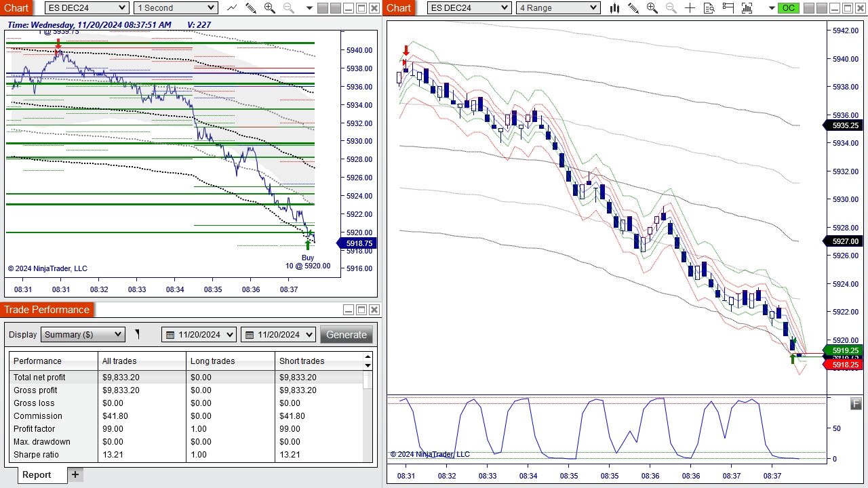Open the line chart style icon in the left chart
This screenshot has height=488, width=868.
(x=232, y=8)
